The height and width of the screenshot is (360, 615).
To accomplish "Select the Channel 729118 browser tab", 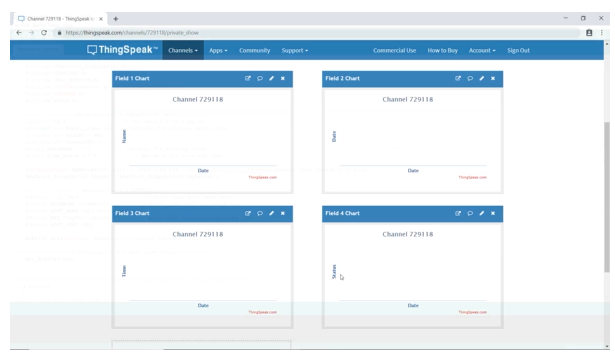I will 61,19.
